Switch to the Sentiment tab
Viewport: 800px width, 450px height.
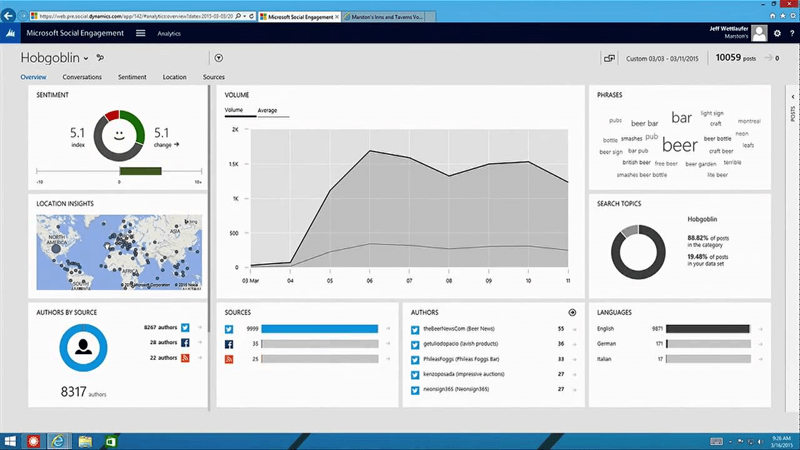[132, 77]
